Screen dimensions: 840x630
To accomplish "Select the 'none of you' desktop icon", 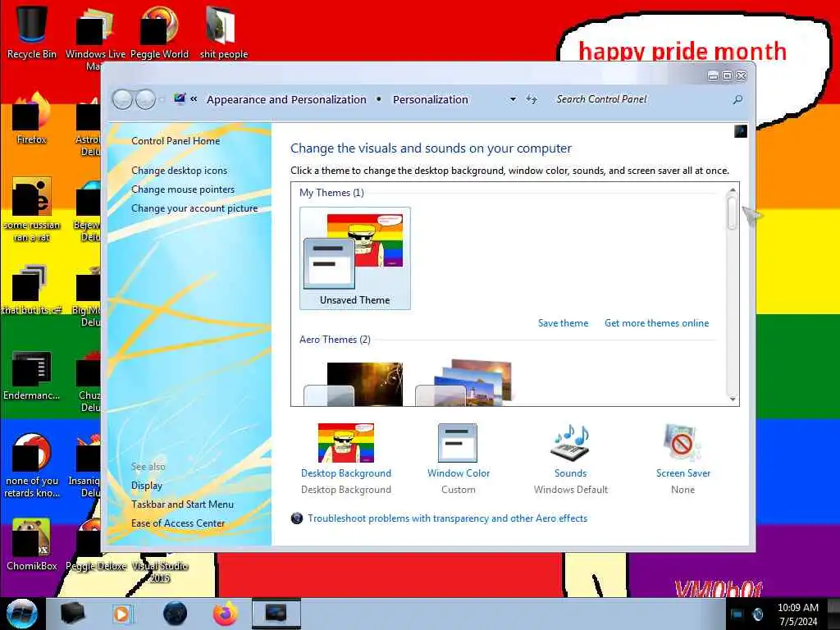I will 32,465.
